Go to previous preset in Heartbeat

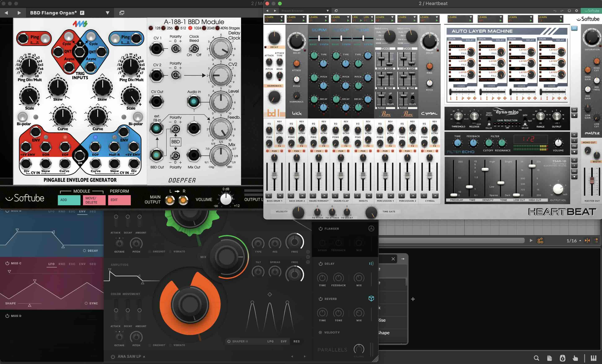[x=267, y=11]
